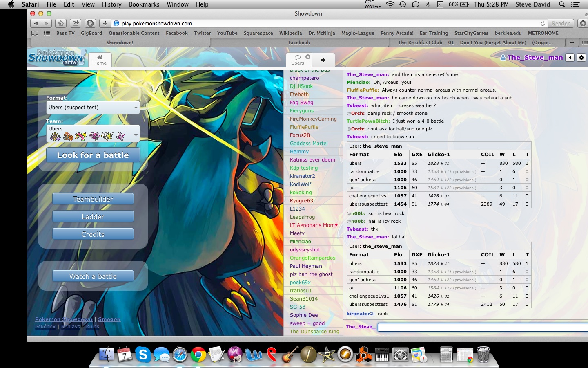The image size is (588, 368).
Task: Open the Smogon link
Action: [109, 319]
